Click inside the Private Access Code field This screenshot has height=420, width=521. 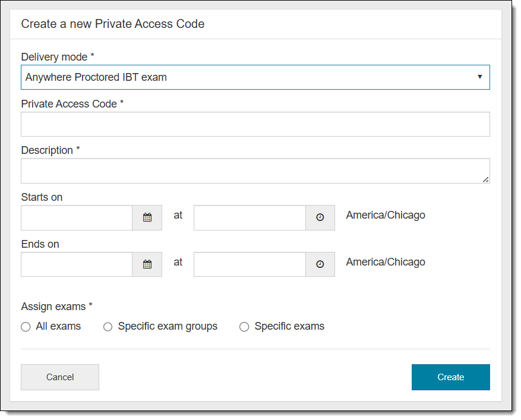[255, 124]
